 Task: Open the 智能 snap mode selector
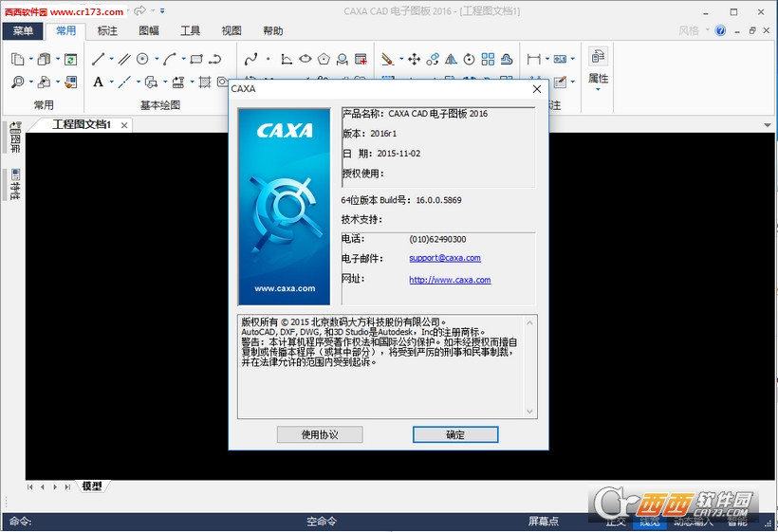[x=737, y=521]
